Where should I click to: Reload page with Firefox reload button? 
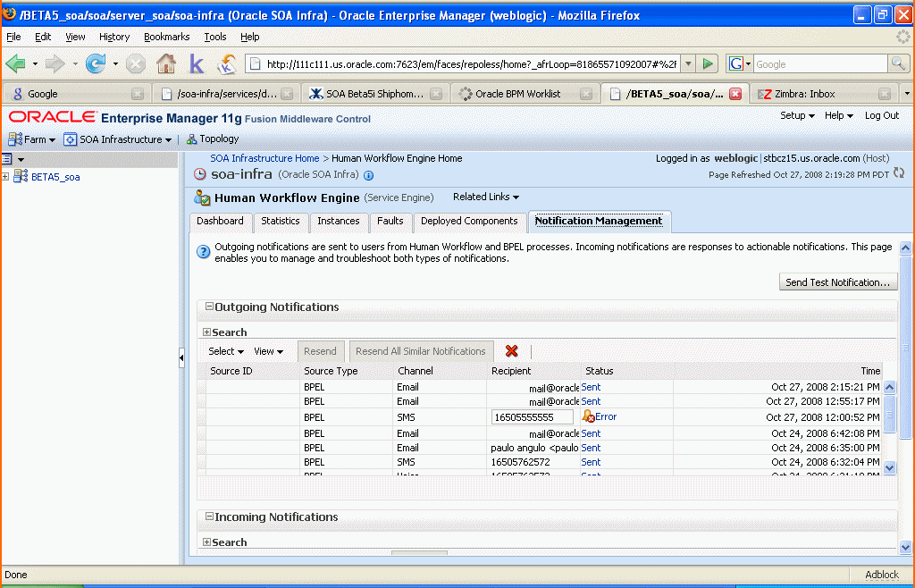pos(95,63)
